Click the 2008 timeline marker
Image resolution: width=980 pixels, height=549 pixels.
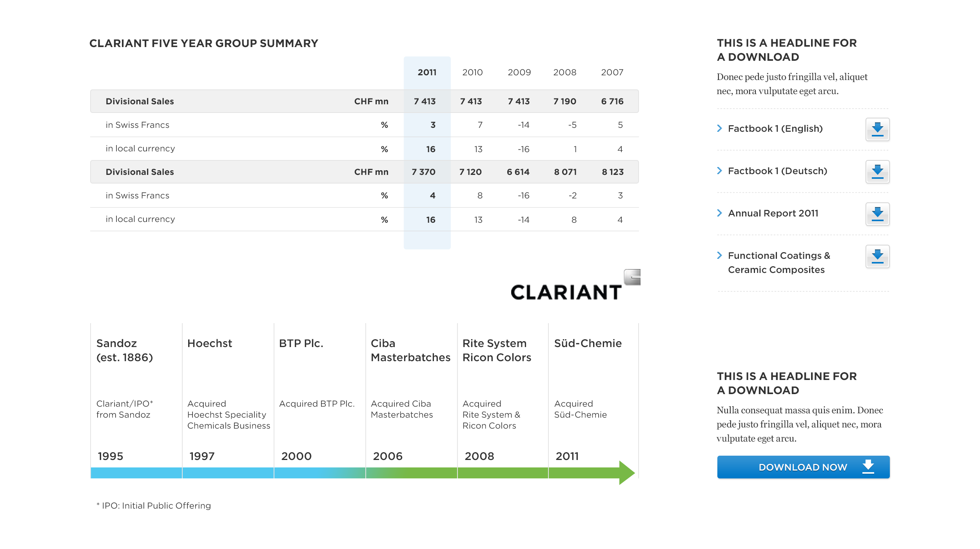[x=479, y=456]
